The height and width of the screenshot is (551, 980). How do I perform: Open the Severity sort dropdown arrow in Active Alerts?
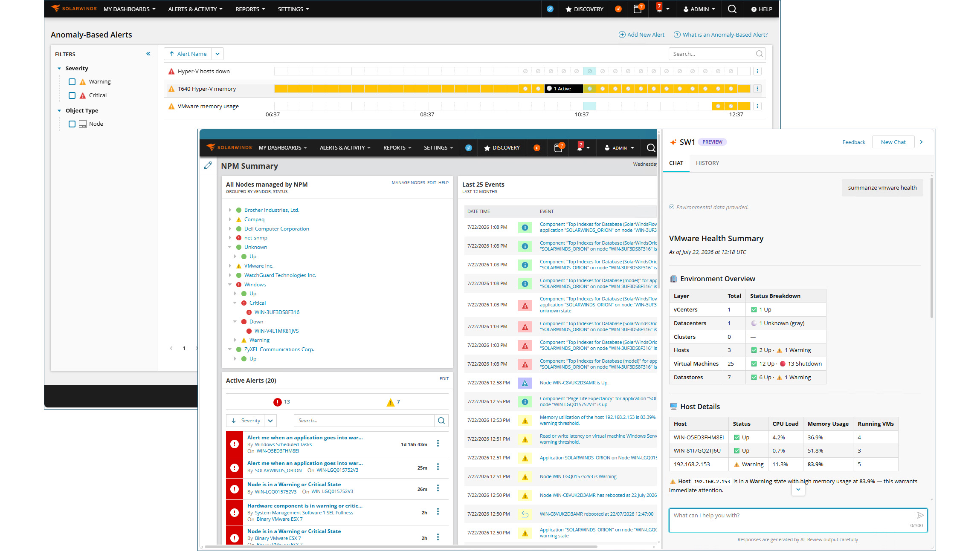click(x=270, y=421)
